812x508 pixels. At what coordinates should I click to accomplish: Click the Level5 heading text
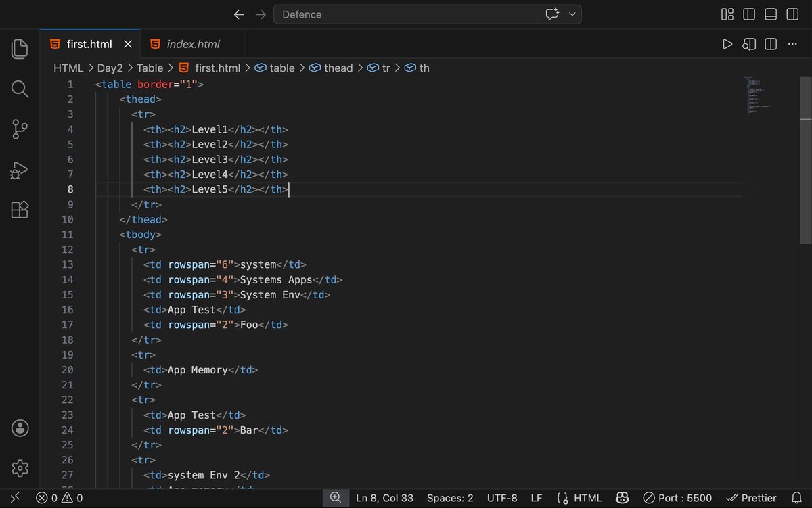click(x=210, y=189)
